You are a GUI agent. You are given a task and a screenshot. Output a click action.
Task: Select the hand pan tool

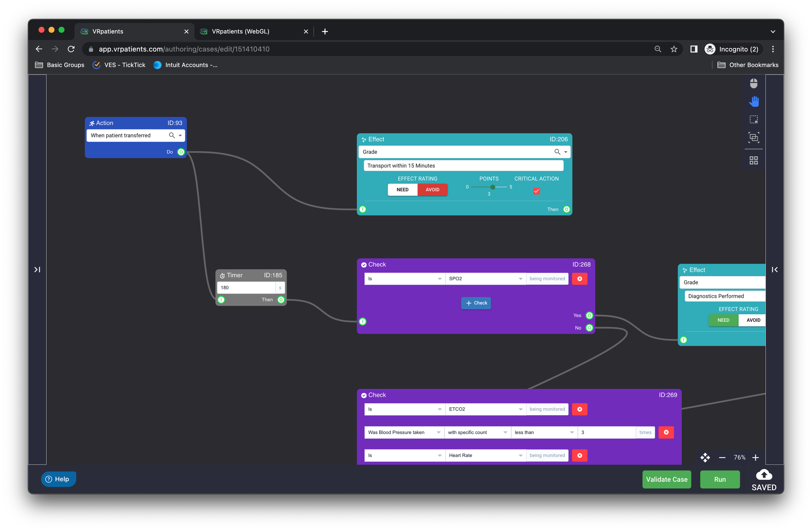[x=753, y=101]
